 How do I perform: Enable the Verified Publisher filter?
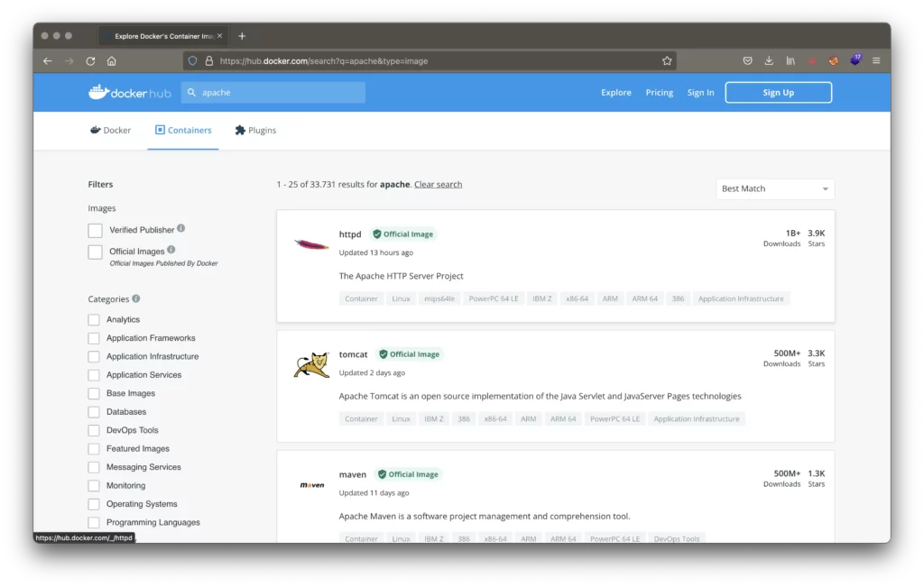coord(95,230)
